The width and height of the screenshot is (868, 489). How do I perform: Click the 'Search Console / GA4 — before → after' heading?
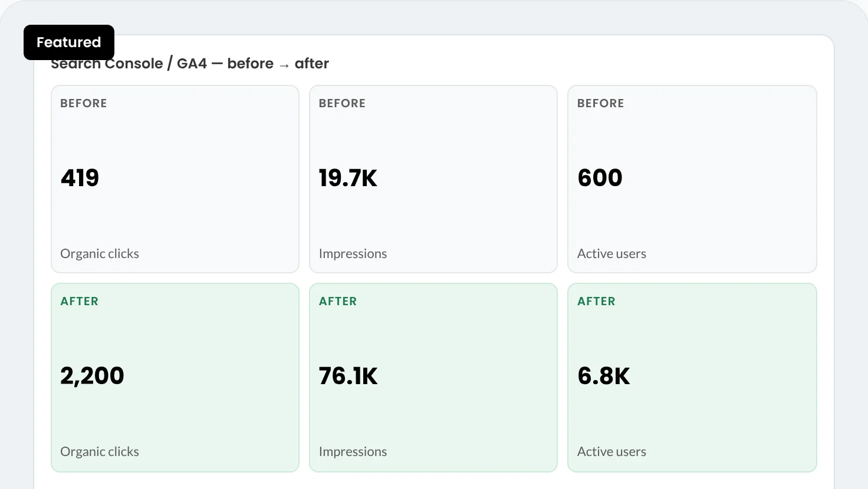click(x=190, y=64)
